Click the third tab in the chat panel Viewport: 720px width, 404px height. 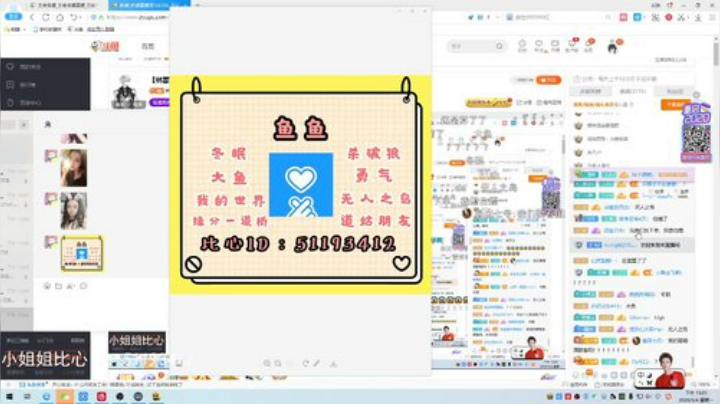(x=675, y=91)
